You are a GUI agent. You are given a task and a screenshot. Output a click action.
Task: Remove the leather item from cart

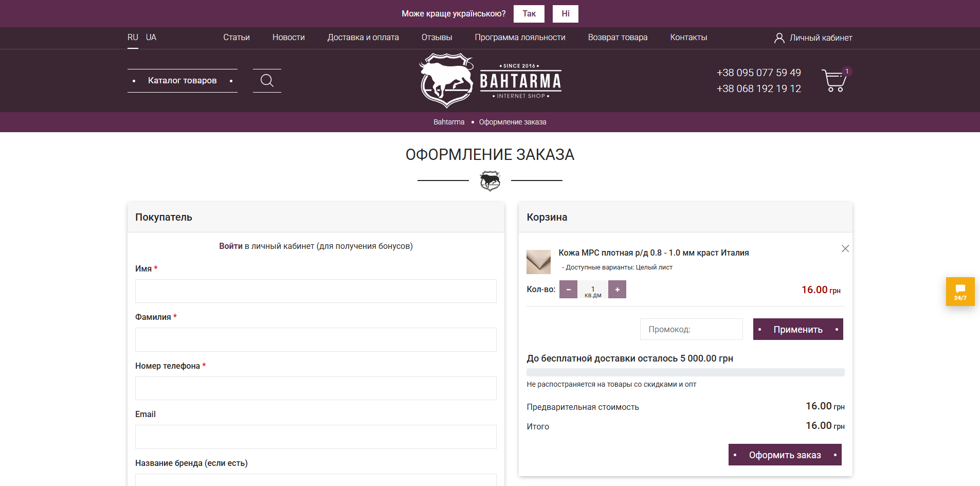pos(845,248)
